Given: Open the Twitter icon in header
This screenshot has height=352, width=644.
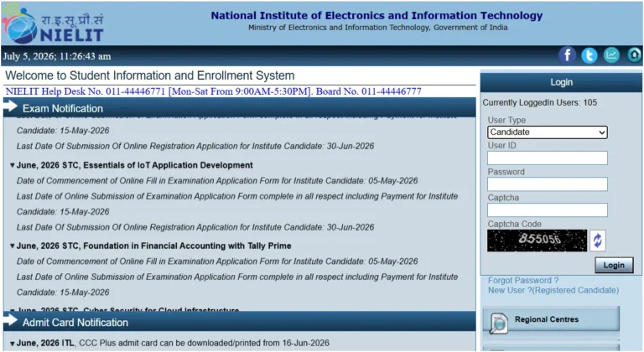Looking at the screenshot, I should click(x=589, y=55).
